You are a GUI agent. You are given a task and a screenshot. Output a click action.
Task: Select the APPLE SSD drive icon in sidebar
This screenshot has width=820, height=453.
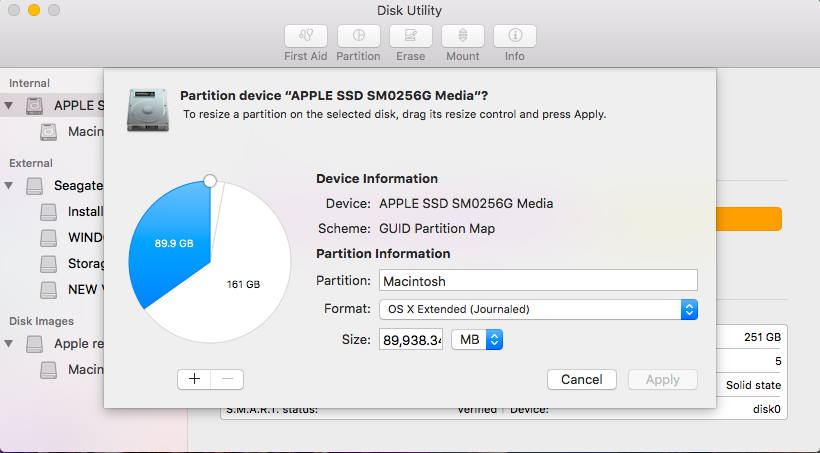pyautogui.click(x=35, y=106)
